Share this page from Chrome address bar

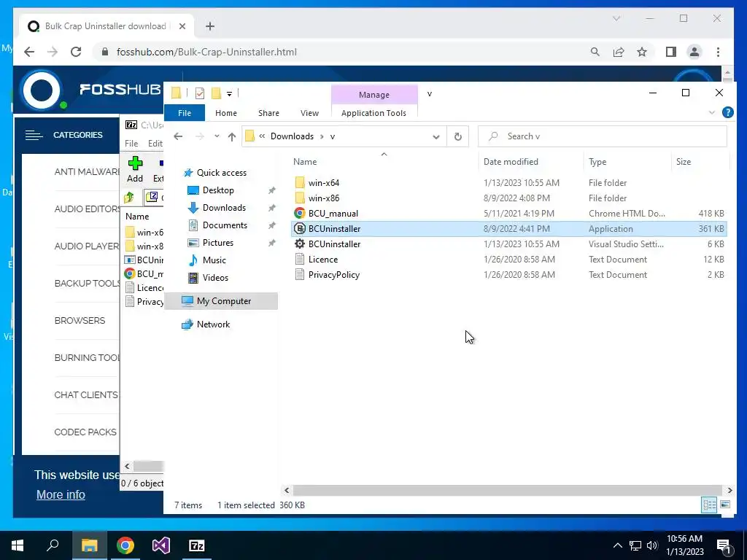(619, 52)
